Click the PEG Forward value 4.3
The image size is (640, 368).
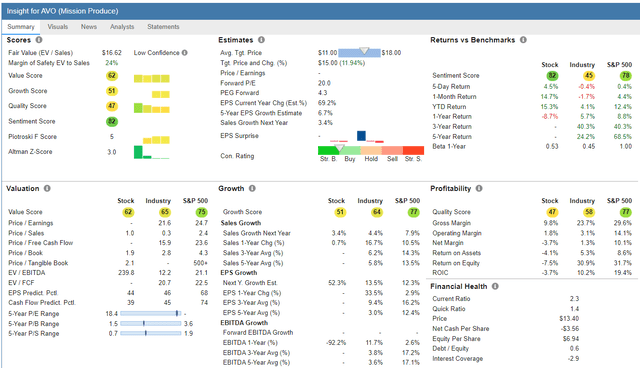[x=322, y=93]
